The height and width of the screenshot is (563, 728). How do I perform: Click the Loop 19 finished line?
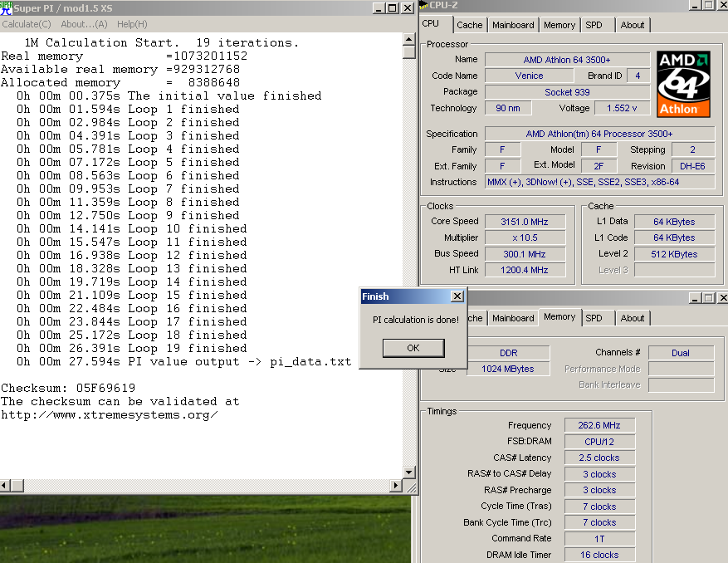132,348
